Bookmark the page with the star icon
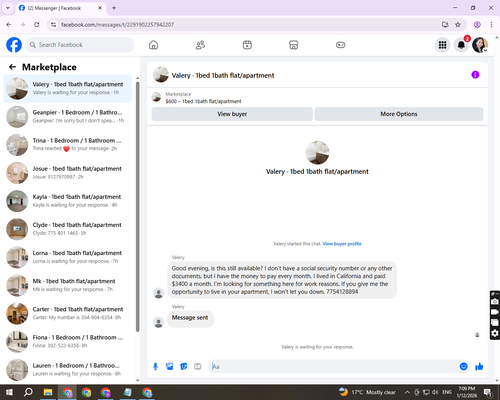Screen dimensions: 500x400 pos(458,25)
